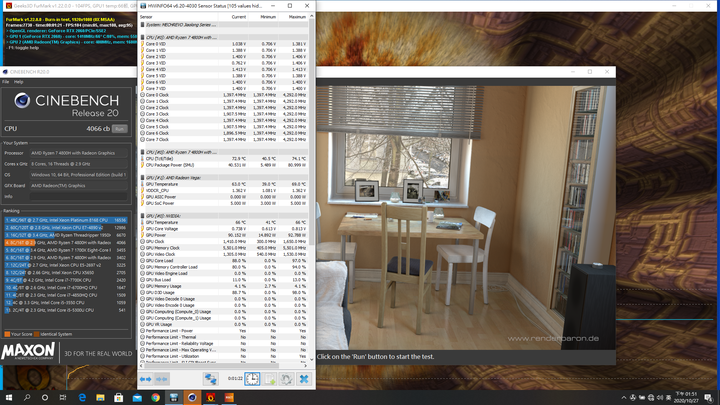Select Intel Xeon Platinum 8168 ranking row
720x405 pixels.
point(66,220)
